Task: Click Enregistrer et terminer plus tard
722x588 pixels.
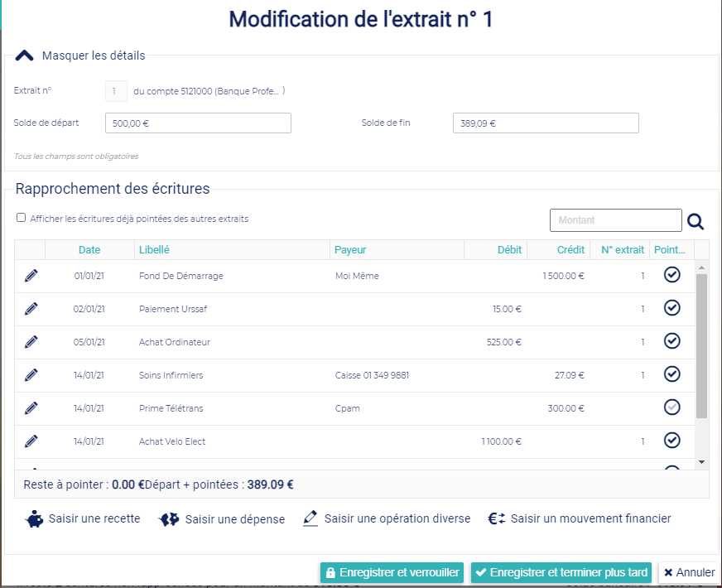Action: (561, 572)
